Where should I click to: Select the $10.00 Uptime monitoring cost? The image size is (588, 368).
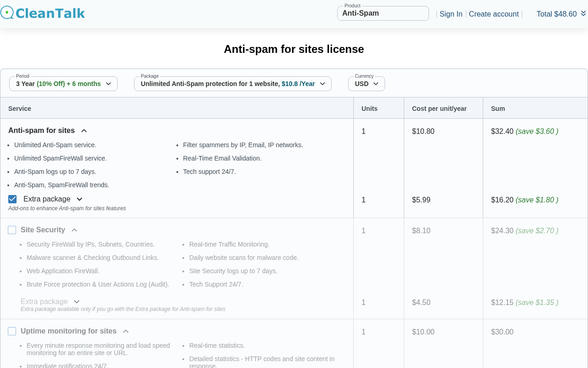click(x=423, y=332)
